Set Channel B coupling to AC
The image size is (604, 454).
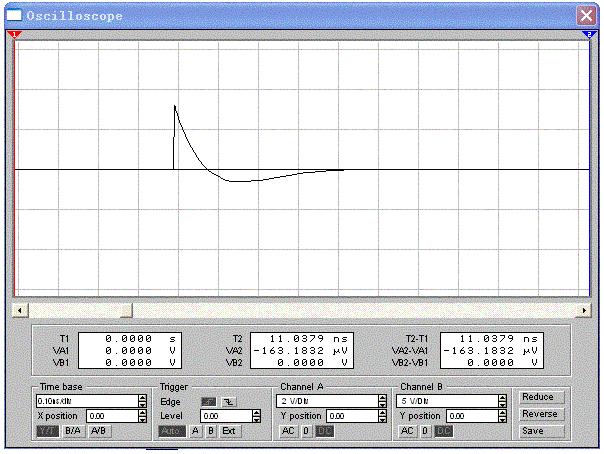[408, 431]
